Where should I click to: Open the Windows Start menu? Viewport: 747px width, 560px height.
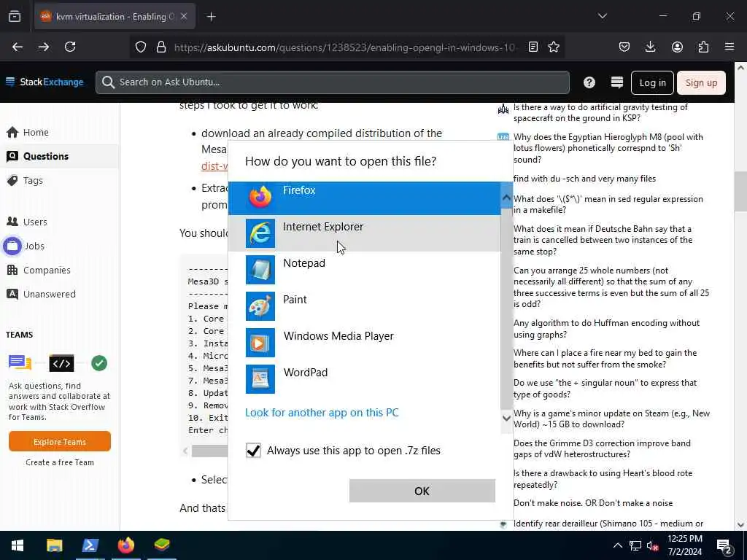coord(18,545)
